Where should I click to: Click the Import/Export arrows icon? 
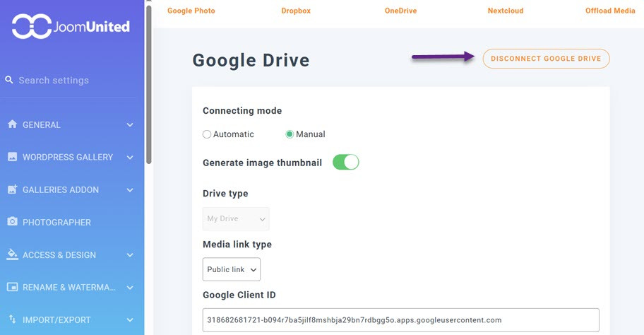click(12, 319)
